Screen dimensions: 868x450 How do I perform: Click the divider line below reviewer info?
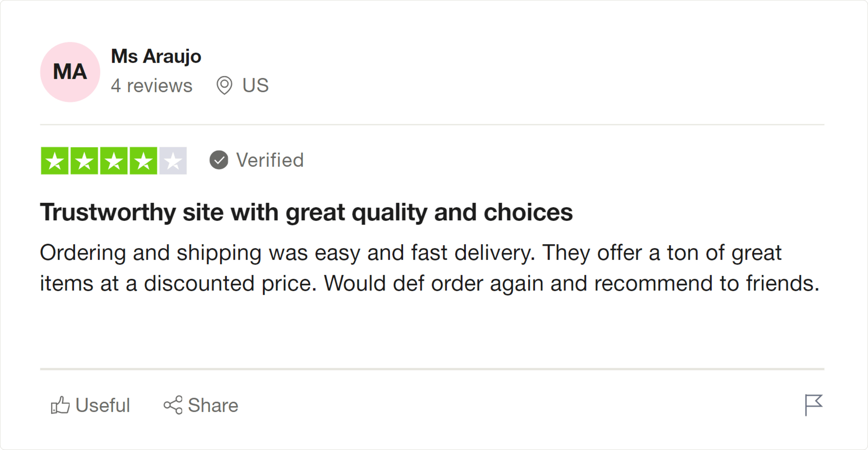point(432,124)
